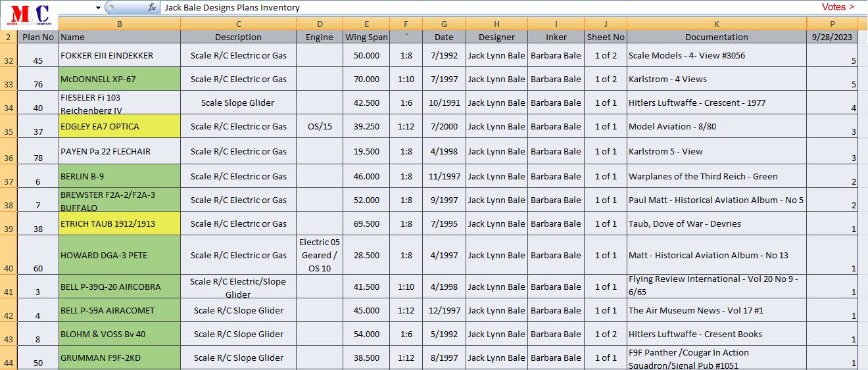Select the EDGLEY EA7 OPTICA cell

pyautogui.click(x=120, y=126)
